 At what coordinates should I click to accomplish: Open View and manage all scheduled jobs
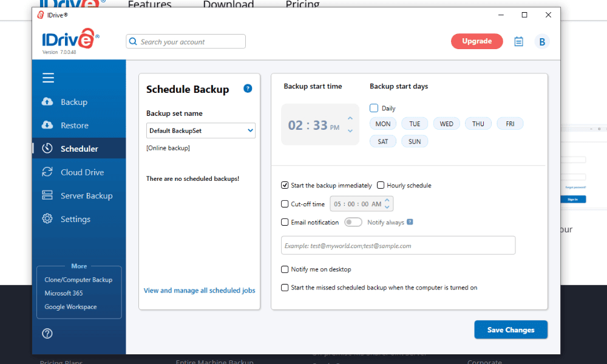pos(199,291)
